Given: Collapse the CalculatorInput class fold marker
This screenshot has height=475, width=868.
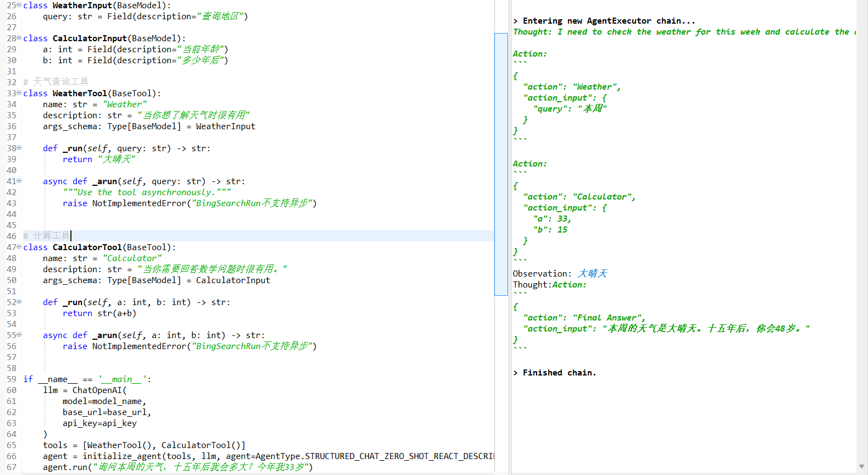Looking at the screenshot, I should tap(19, 38).
